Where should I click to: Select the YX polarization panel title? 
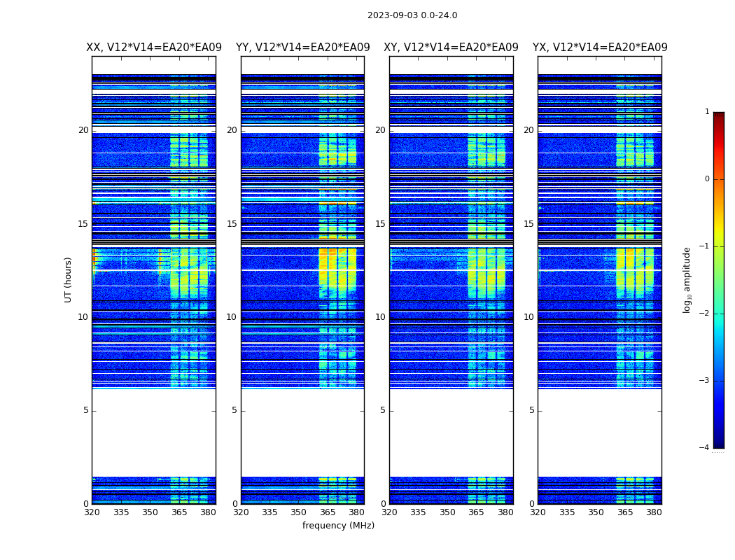(x=600, y=48)
